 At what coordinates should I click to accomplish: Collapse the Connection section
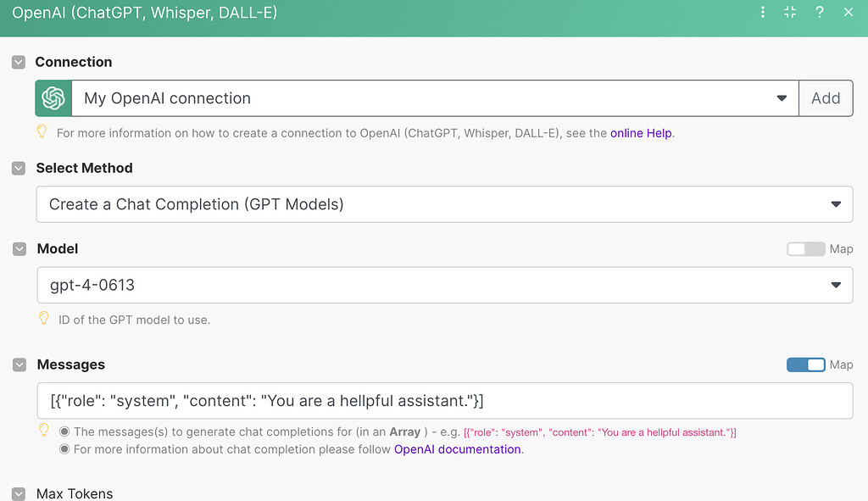(x=18, y=61)
